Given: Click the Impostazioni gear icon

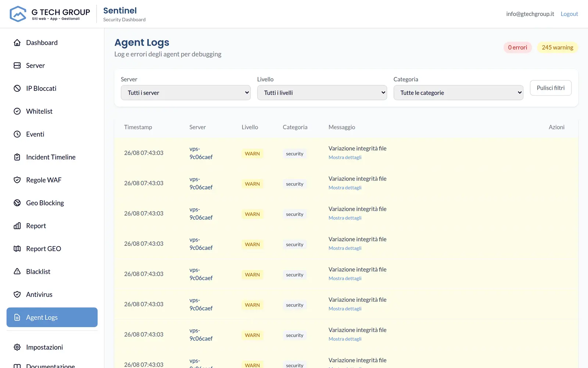Looking at the screenshot, I should coord(17,347).
